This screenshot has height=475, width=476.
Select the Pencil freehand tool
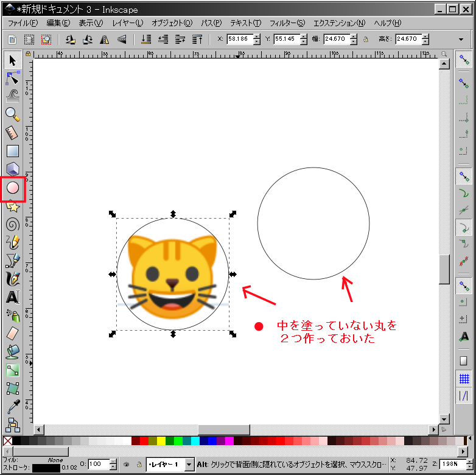12,242
